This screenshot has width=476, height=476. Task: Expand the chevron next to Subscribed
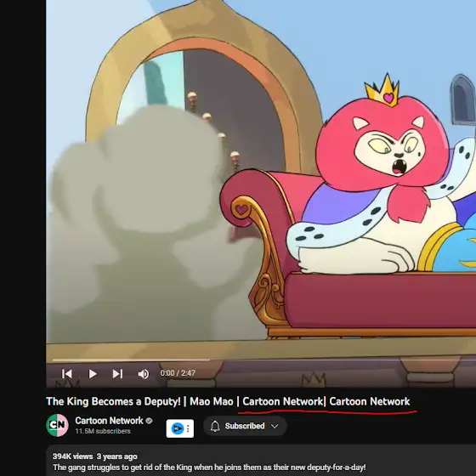tap(275, 426)
